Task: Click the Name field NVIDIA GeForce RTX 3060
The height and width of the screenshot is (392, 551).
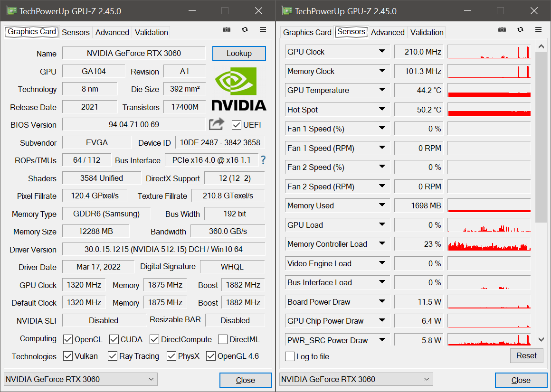Action: tap(134, 53)
